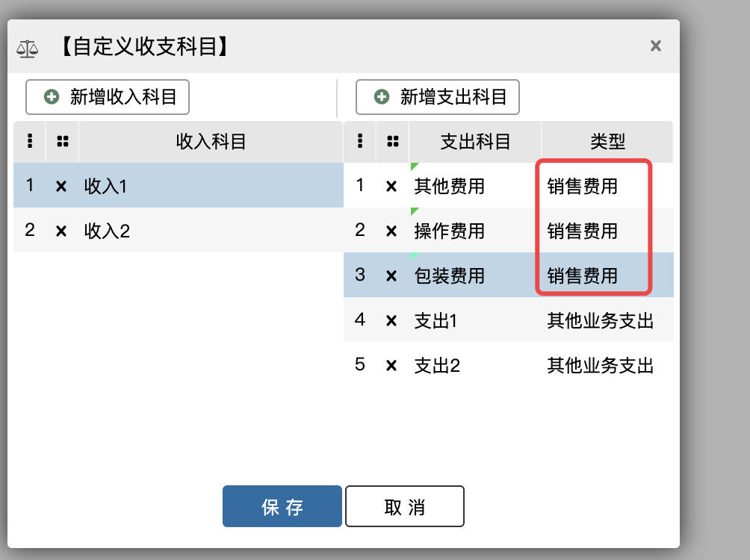
Task: Open the income table column menu dots
Action: tap(30, 141)
